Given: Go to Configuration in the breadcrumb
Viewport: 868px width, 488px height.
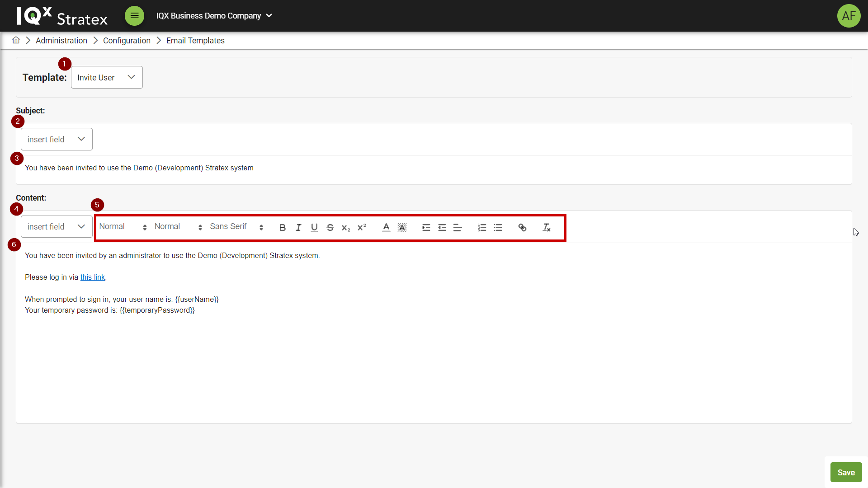Looking at the screenshot, I should pyautogui.click(x=127, y=41).
